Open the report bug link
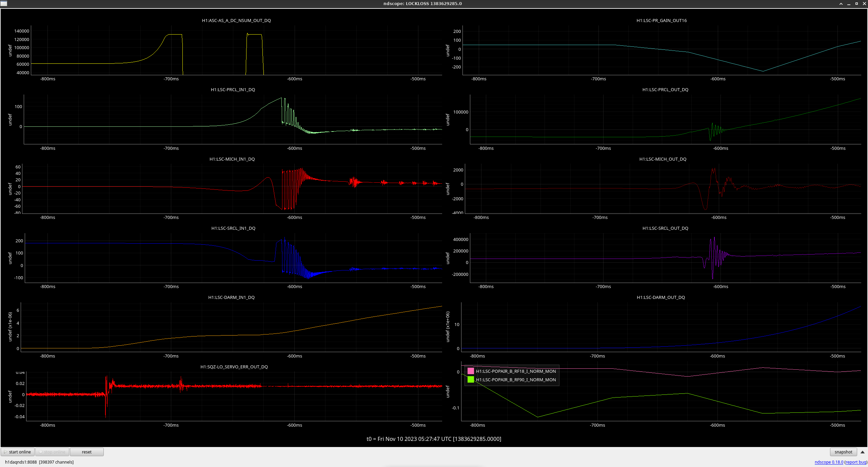The height and width of the screenshot is (467, 868). click(856, 462)
